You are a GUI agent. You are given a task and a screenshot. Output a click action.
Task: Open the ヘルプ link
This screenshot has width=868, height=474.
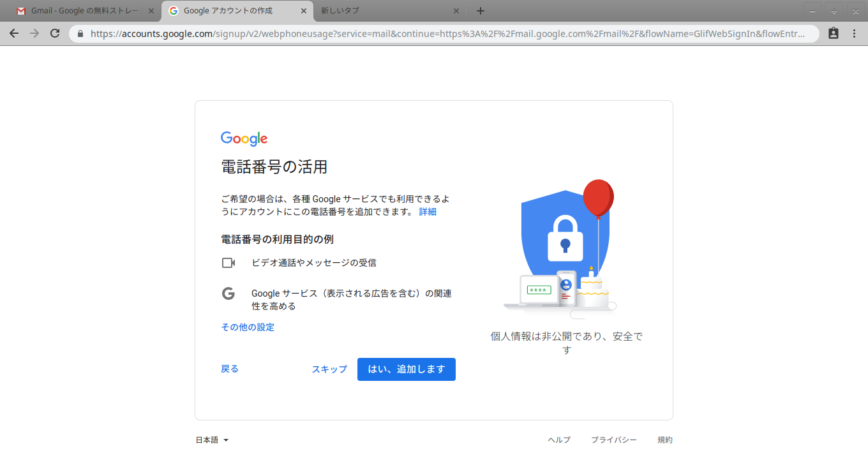(x=559, y=440)
